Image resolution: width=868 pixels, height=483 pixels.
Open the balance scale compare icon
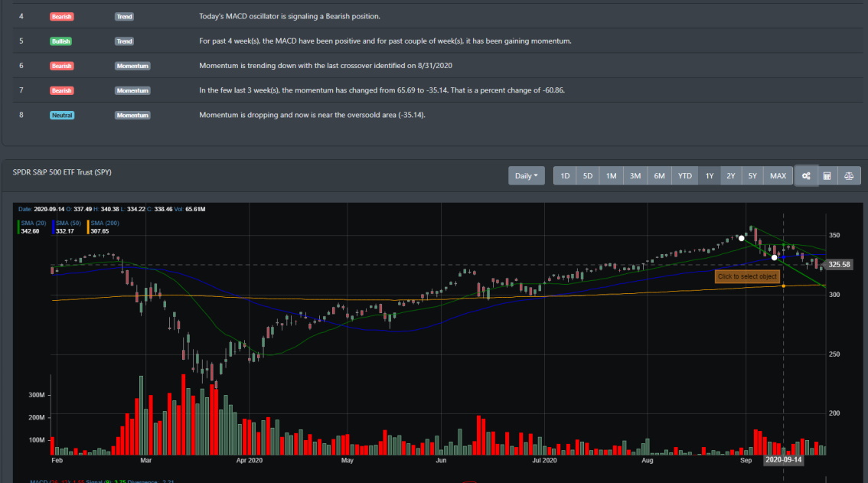pos(849,176)
